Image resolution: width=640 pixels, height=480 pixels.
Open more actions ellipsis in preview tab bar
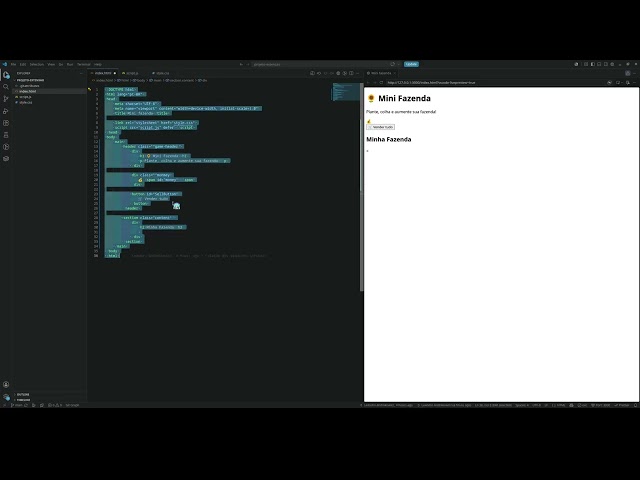634,73
